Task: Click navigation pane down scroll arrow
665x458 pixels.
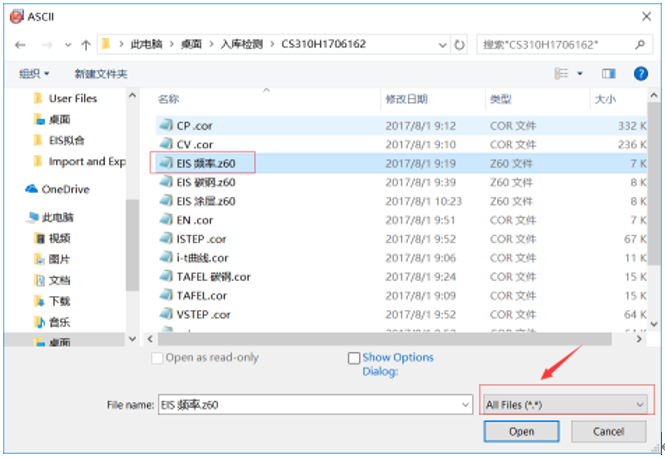Action: pos(132,339)
